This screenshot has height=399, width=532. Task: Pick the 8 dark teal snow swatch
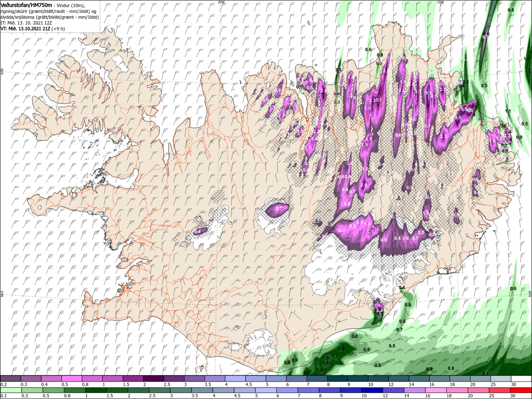point(337,379)
